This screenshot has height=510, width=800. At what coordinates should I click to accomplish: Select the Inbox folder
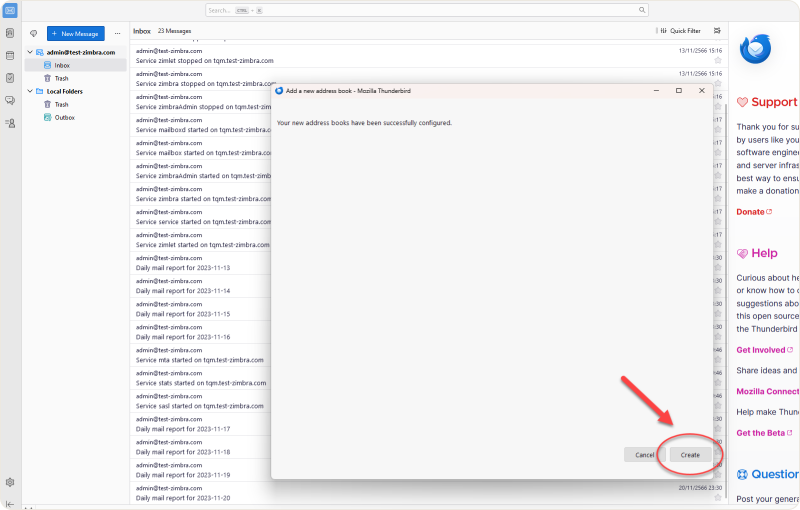pos(76,65)
